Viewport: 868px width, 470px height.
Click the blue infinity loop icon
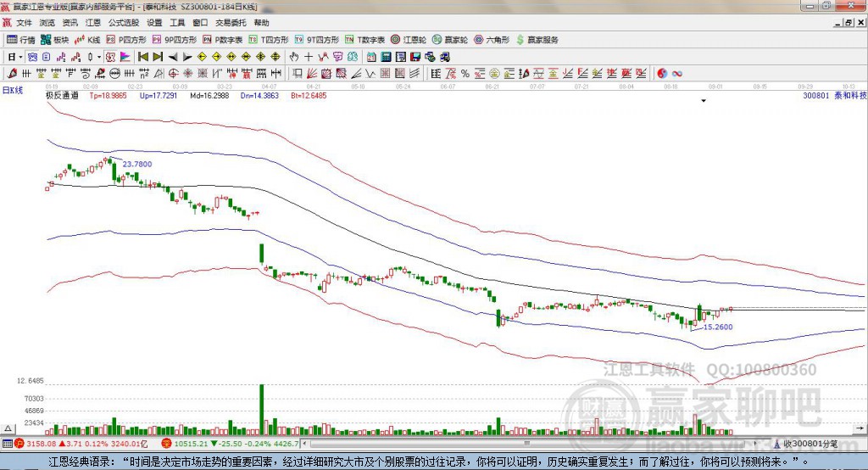click(x=677, y=74)
